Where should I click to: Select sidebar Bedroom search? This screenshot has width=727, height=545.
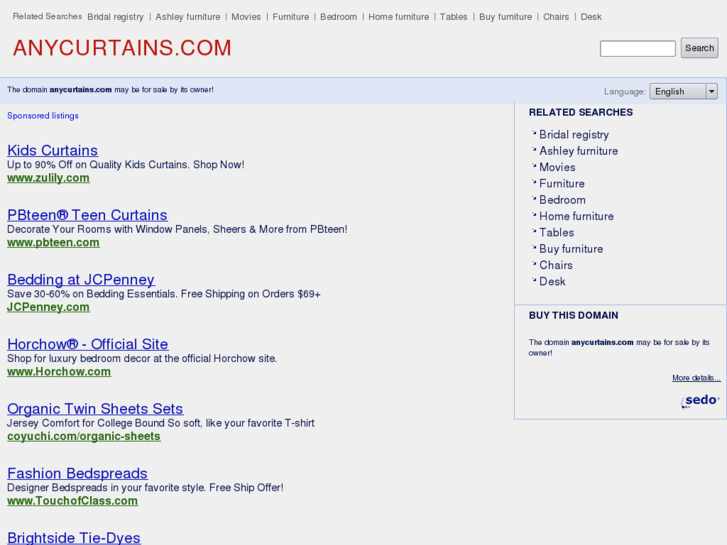tap(562, 199)
